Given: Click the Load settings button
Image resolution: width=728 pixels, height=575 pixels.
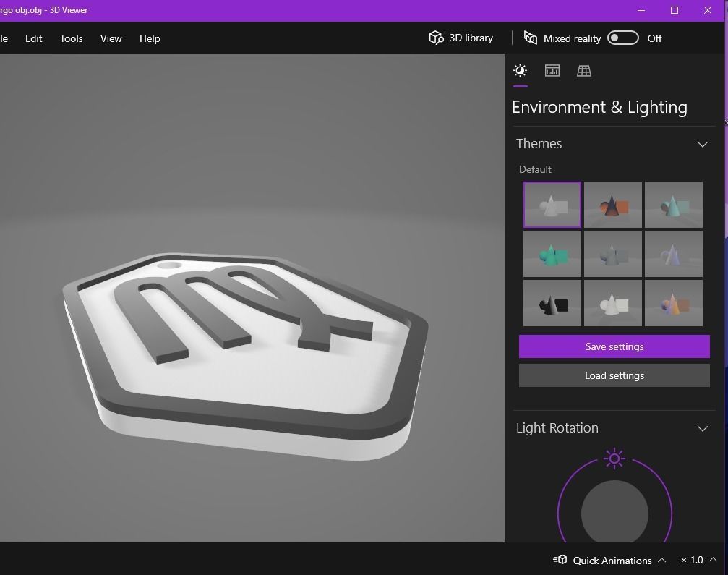Looking at the screenshot, I should [x=614, y=375].
